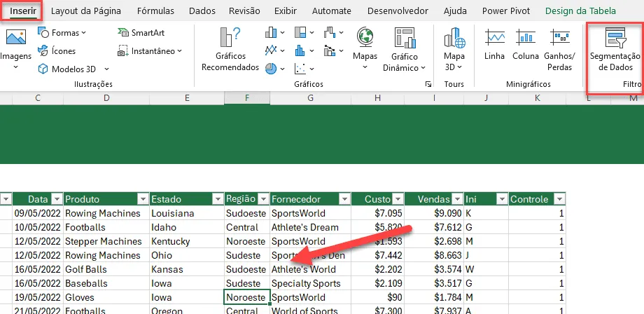Select the cell containing Baseballs
This screenshot has height=314, width=644.
click(x=106, y=283)
